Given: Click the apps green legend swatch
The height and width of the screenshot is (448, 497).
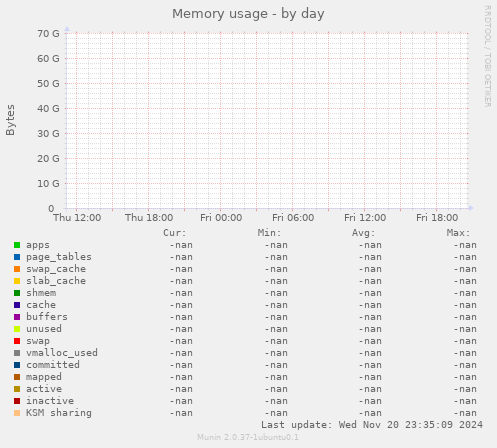Looking at the screenshot, I should (17, 245).
